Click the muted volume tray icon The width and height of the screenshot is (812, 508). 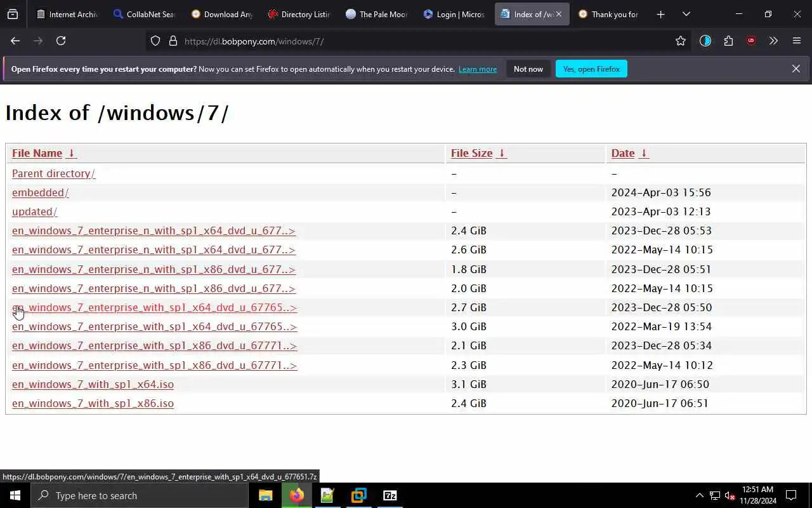click(x=730, y=495)
